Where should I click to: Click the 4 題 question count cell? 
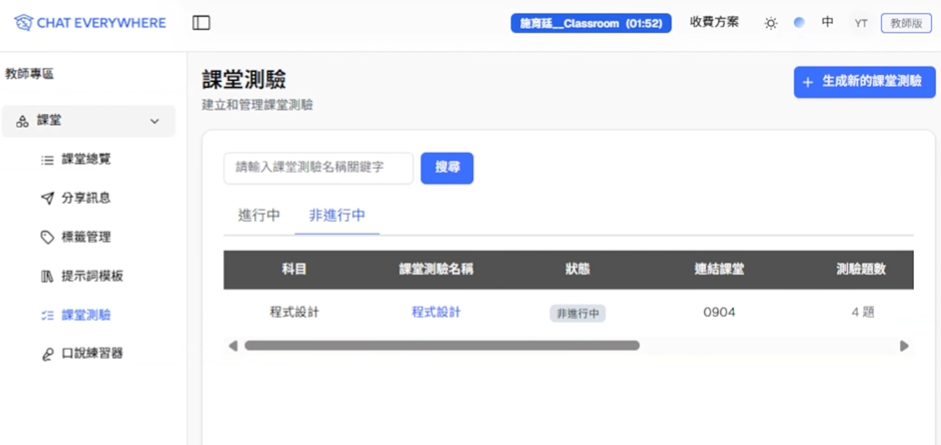pyautogui.click(x=862, y=312)
